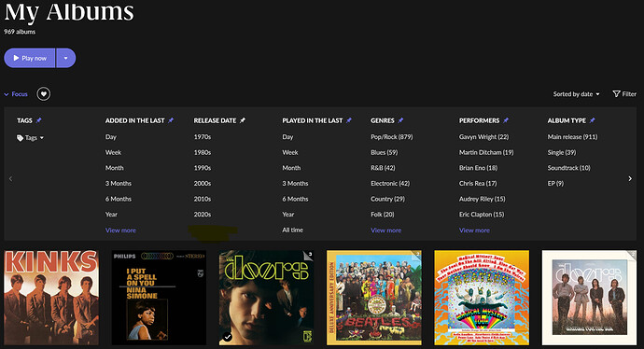Filter by Electronic (42) genre
This screenshot has width=644, height=349.
click(x=390, y=183)
